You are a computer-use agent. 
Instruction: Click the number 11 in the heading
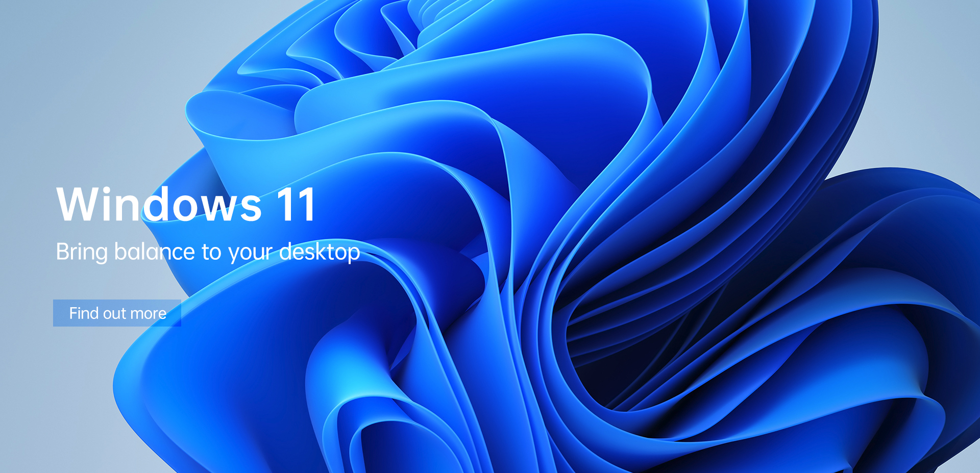click(x=297, y=205)
